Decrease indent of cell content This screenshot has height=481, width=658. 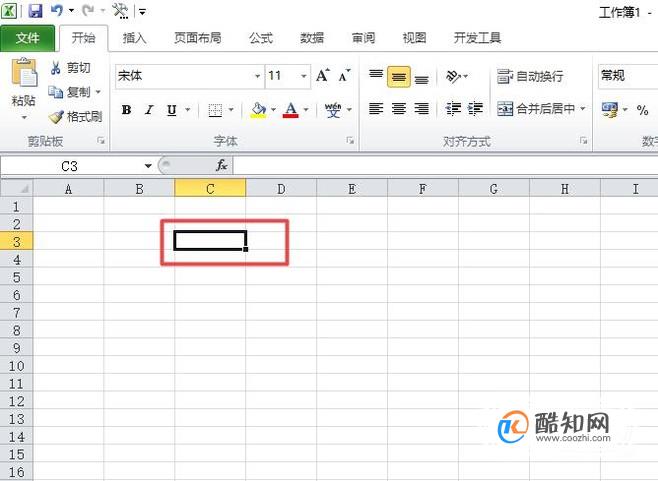(453, 109)
